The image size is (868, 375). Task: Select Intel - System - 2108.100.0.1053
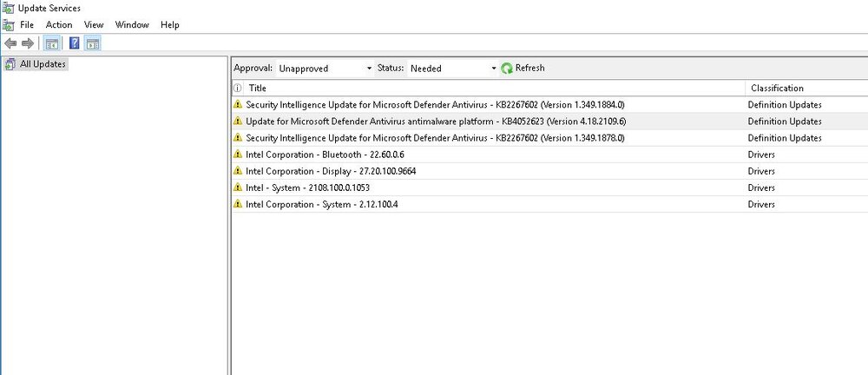[x=307, y=187]
